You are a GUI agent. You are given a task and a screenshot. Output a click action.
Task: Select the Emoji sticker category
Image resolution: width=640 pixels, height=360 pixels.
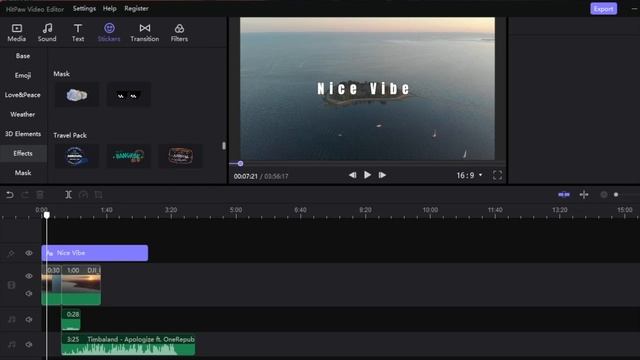23,76
